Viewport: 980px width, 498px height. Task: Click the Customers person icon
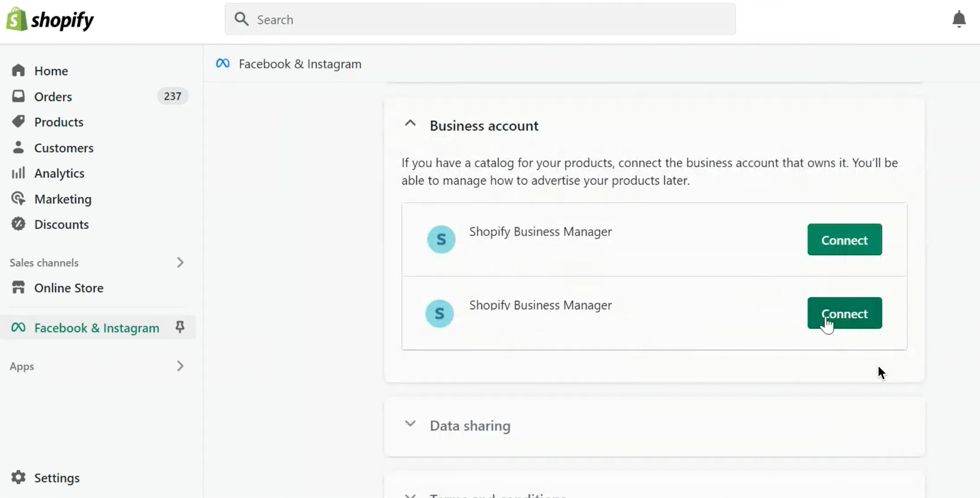pyautogui.click(x=18, y=147)
